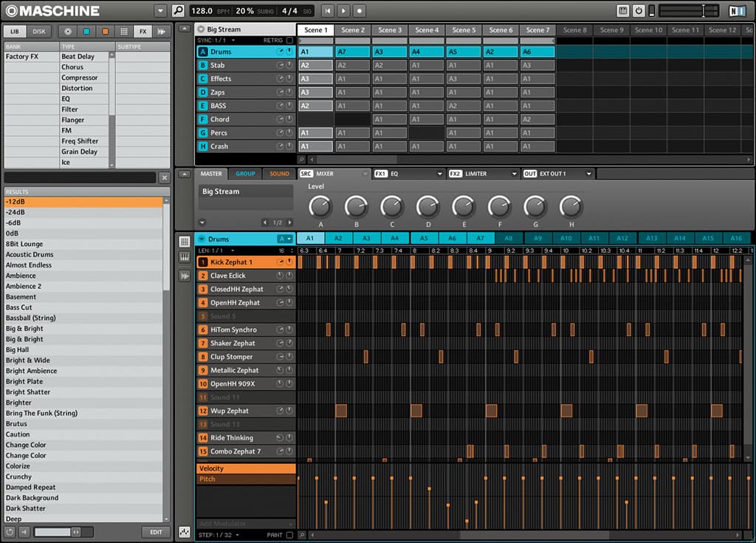Image resolution: width=756 pixels, height=543 pixels.
Task: Select the project file type browser icon
Action: tap(68, 31)
